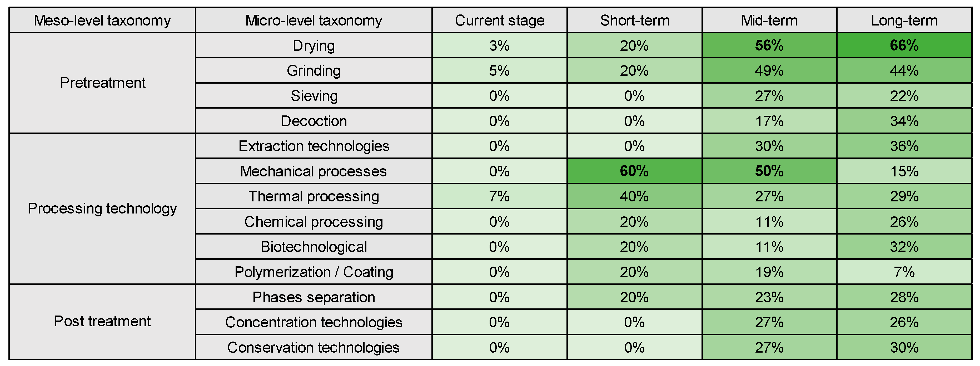Click the Conservation technologies row label
Image resolution: width=980 pixels, height=366 pixels.
coord(314,347)
